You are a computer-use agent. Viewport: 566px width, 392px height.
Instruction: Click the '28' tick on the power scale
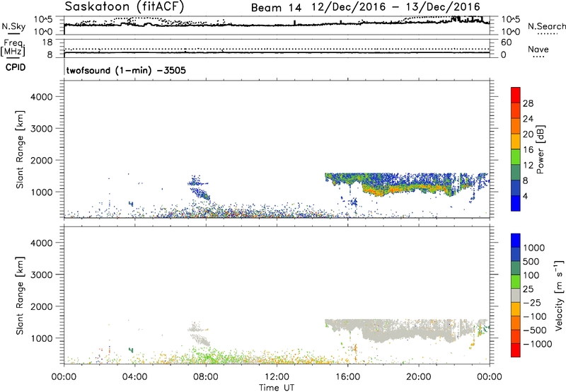point(528,103)
